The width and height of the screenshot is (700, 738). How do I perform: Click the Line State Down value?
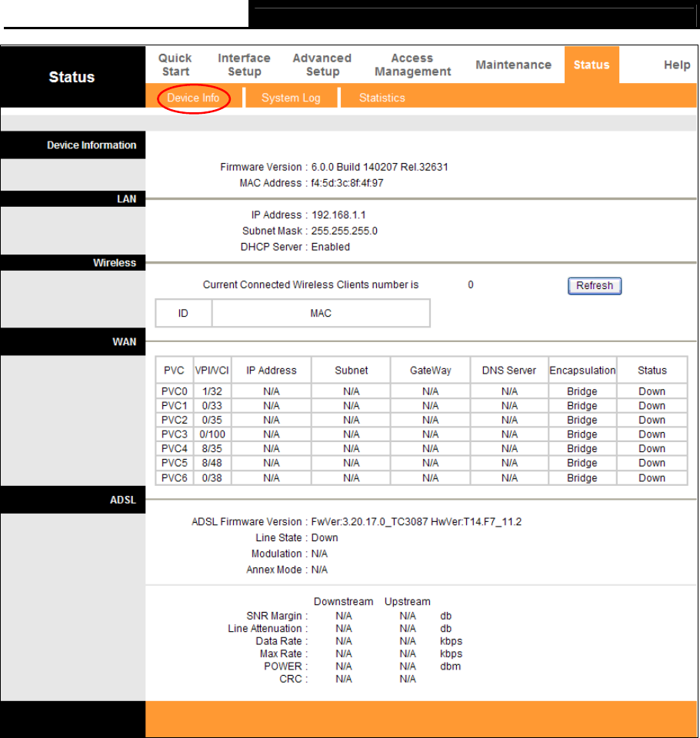(325, 538)
